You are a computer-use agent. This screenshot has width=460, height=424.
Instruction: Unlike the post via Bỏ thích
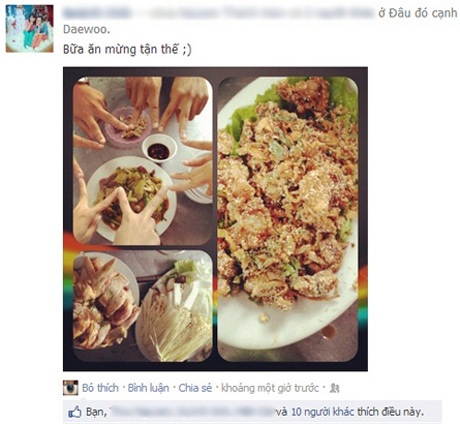click(100, 388)
